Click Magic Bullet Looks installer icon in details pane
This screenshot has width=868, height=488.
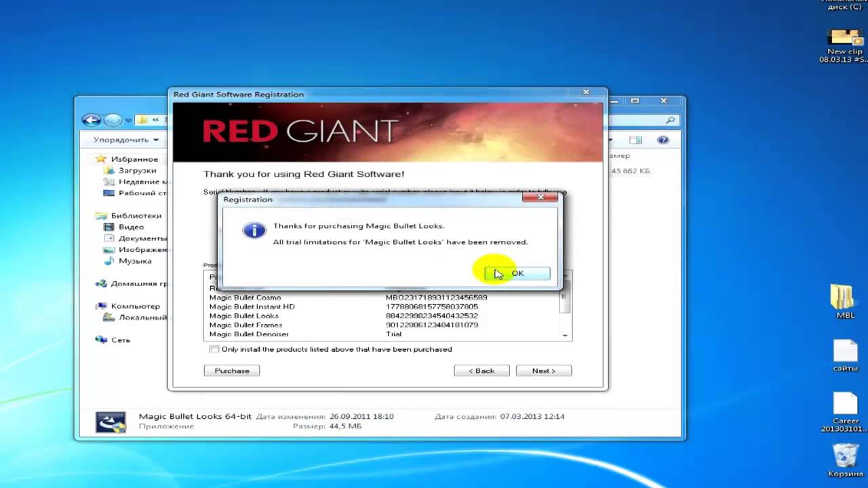click(111, 422)
